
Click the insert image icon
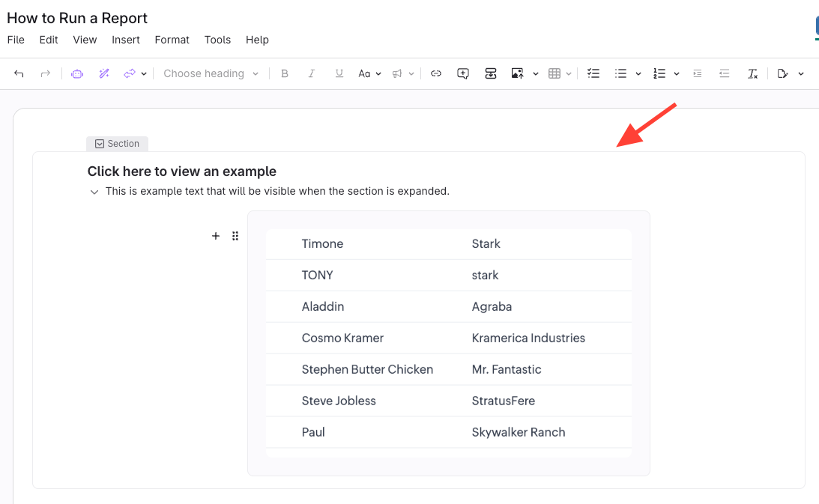(517, 73)
